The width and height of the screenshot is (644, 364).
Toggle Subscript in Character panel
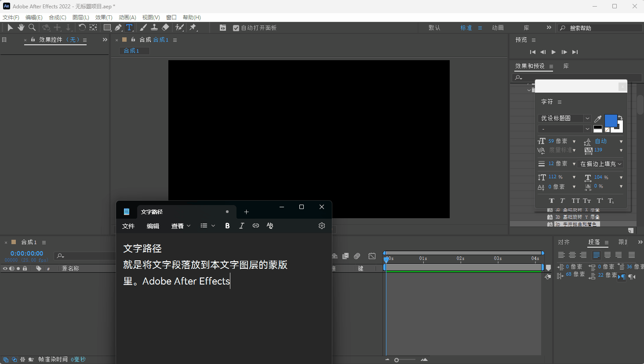tap(611, 201)
